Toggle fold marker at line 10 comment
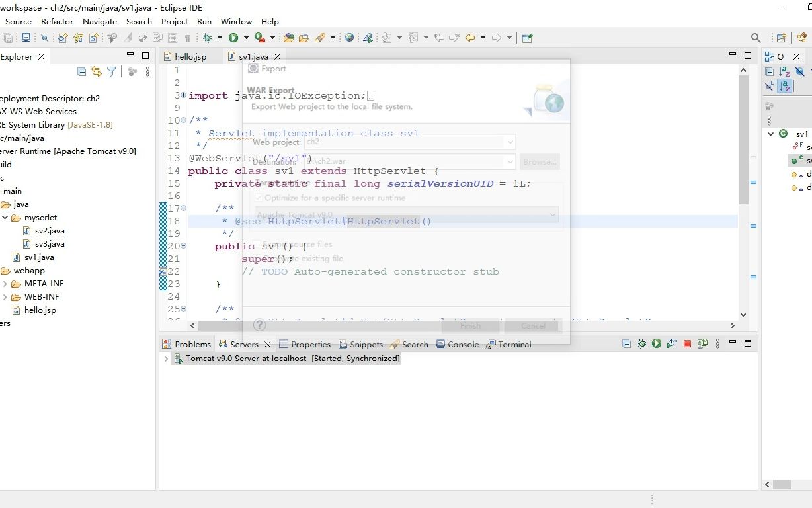 [x=184, y=120]
